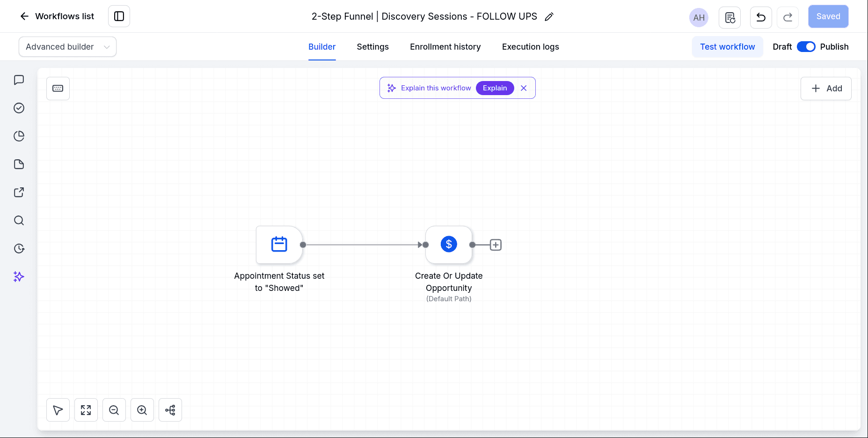Click Explain this workflow text
Viewport: 868px width, 438px height.
436,88
